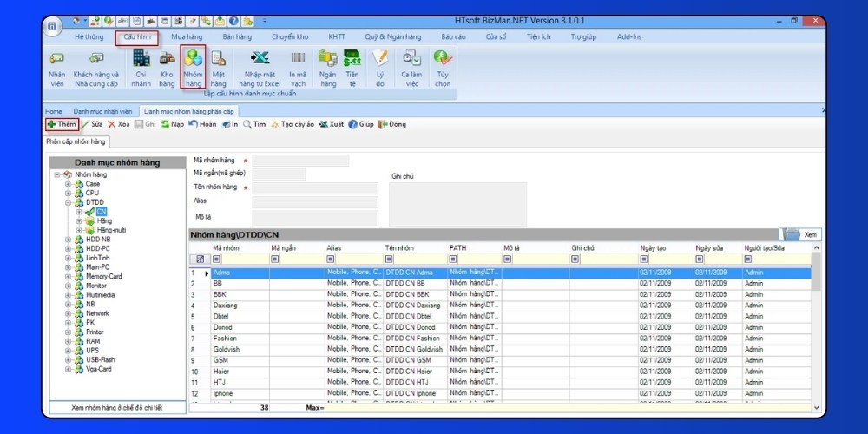Click the Xóa delete toolbar button
This screenshot has width=868, height=434.
118,124
